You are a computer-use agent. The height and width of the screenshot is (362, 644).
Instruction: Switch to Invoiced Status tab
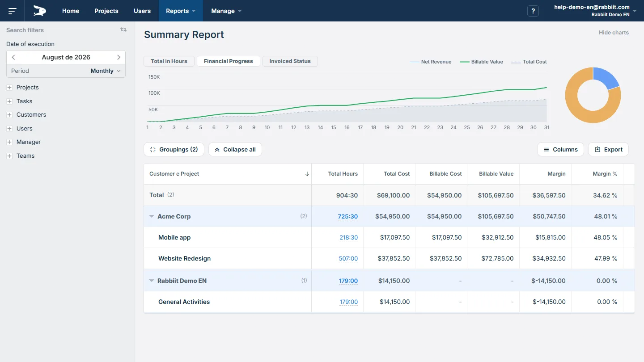(290, 61)
